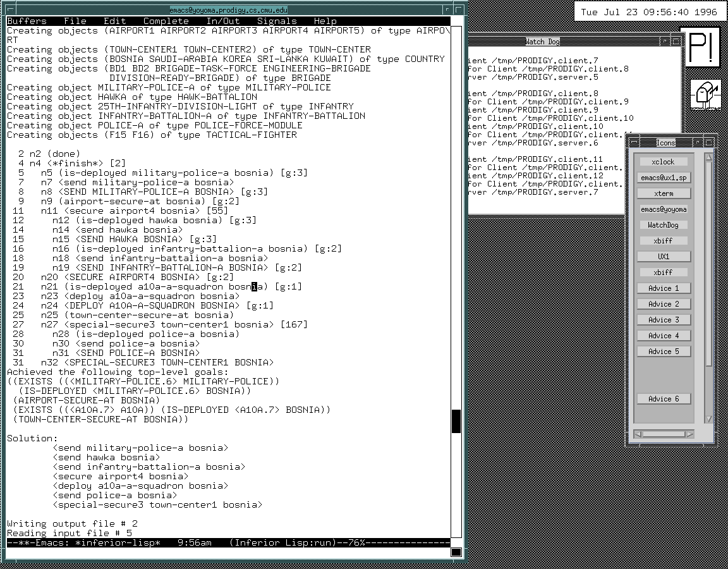Click Advice 3 in the Icons box
The height and width of the screenshot is (569, 728).
(x=663, y=320)
